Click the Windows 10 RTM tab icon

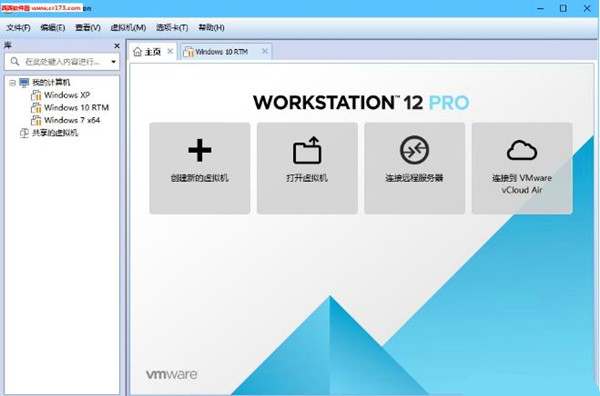(188, 52)
